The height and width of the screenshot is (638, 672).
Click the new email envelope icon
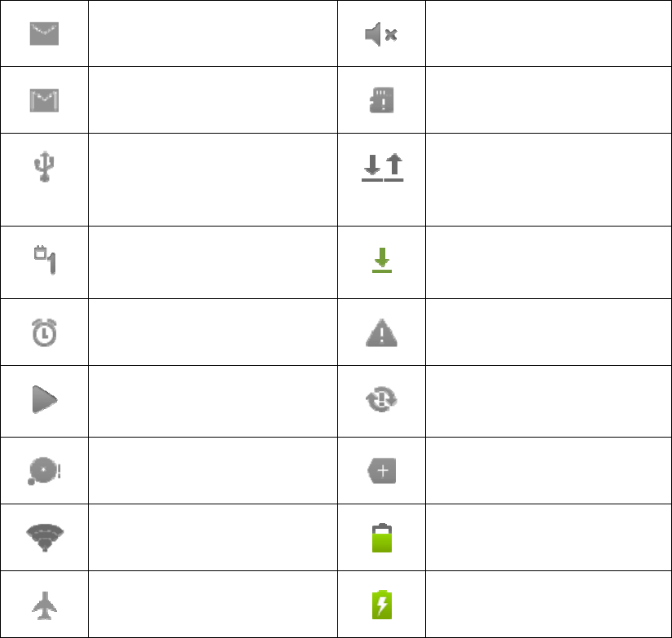tap(44, 33)
